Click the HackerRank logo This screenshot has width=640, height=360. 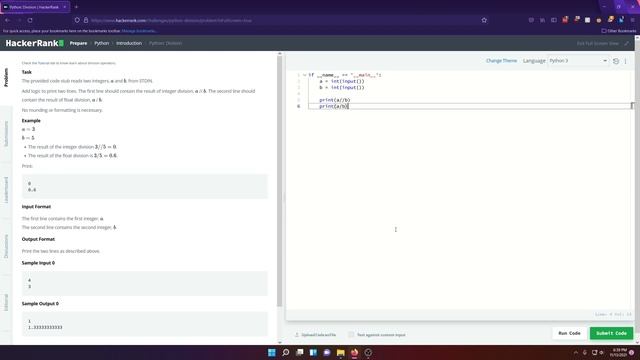(x=34, y=43)
